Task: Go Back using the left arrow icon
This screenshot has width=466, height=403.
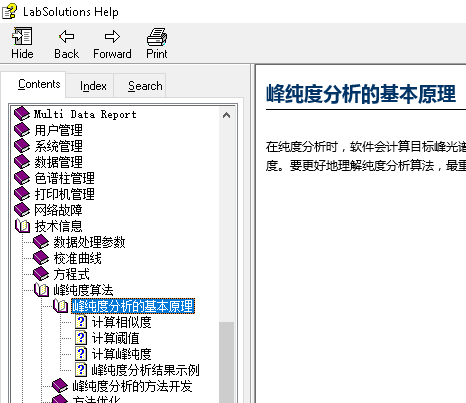Action: 67,36
